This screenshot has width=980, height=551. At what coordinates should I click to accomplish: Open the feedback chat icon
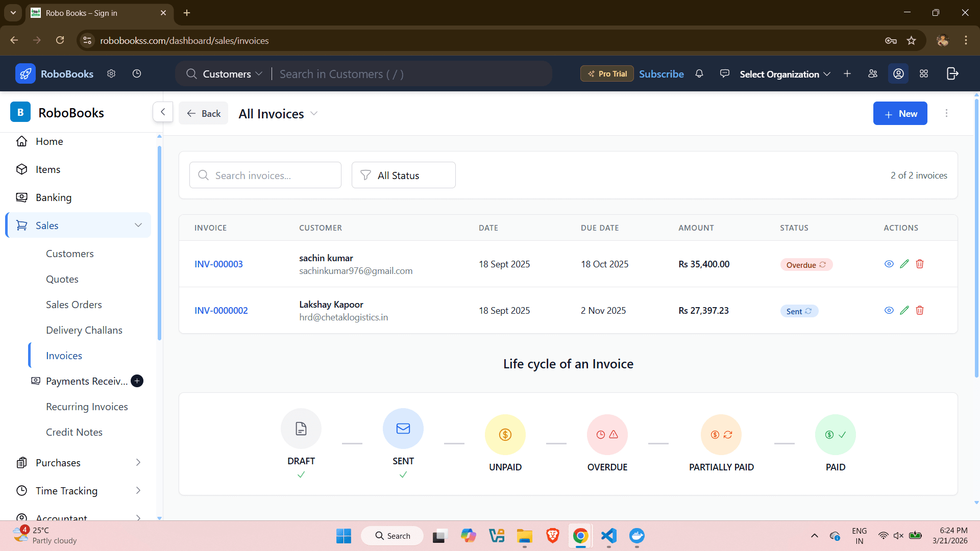724,73
